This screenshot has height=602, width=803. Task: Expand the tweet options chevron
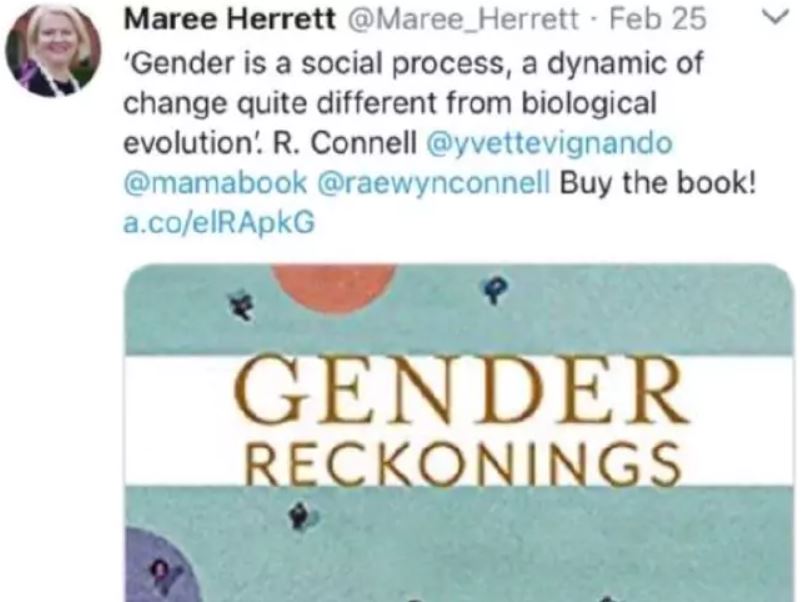pos(771,17)
